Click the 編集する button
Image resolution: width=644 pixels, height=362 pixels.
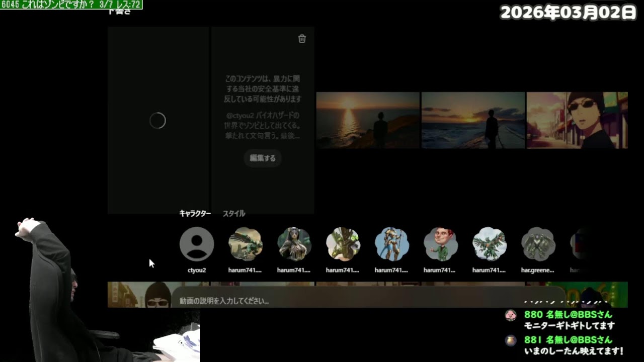263,158
